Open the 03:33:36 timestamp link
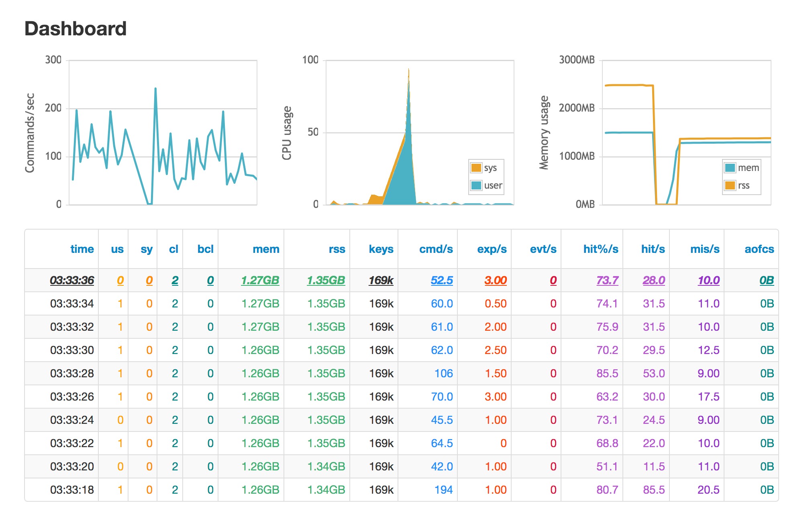 [x=72, y=280]
